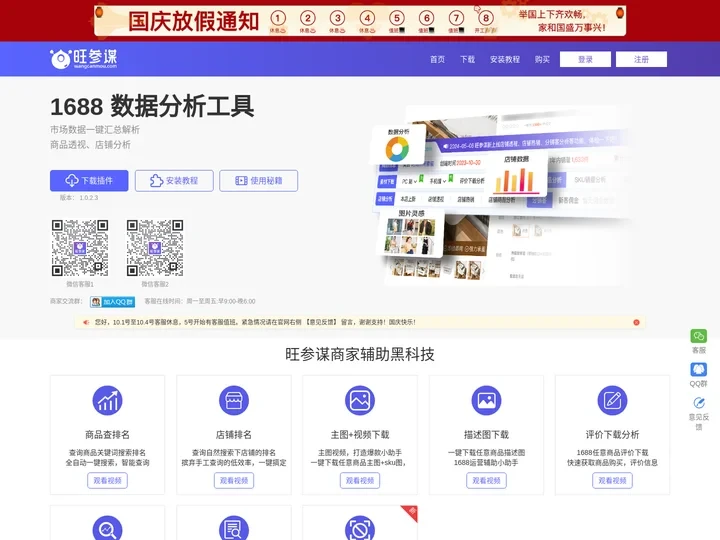
Task: Click the 商品查排名 chart icon
Action: tap(107, 400)
